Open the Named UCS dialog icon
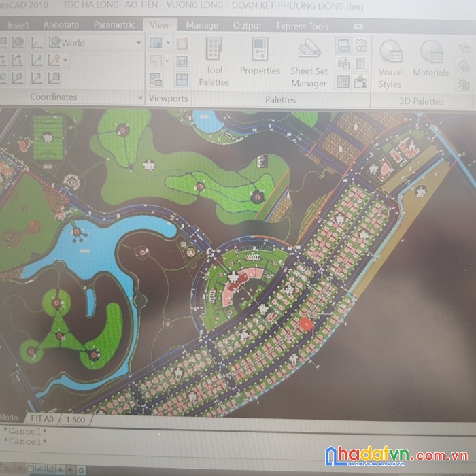476x476 pixels. pos(54,78)
